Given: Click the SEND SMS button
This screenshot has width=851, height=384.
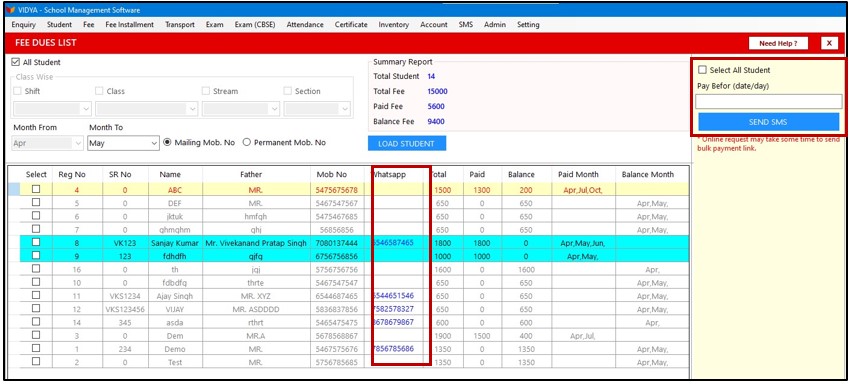Looking at the screenshot, I should [x=769, y=122].
